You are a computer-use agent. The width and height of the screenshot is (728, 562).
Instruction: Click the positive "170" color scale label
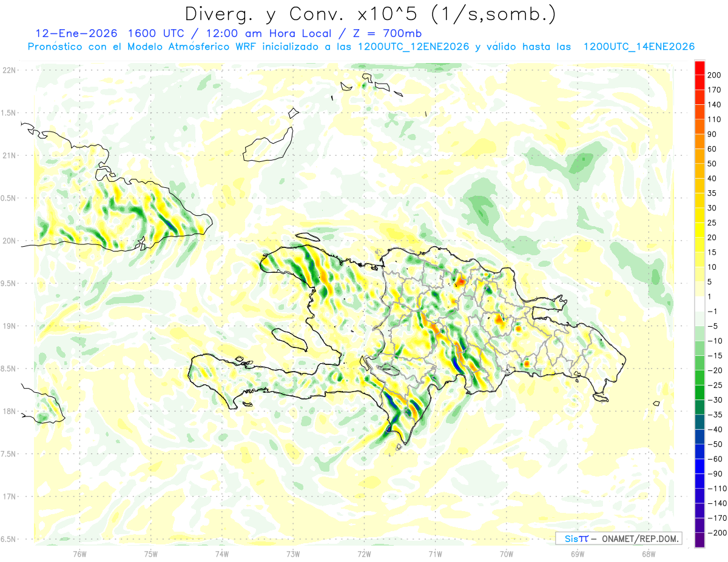(714, 90)
